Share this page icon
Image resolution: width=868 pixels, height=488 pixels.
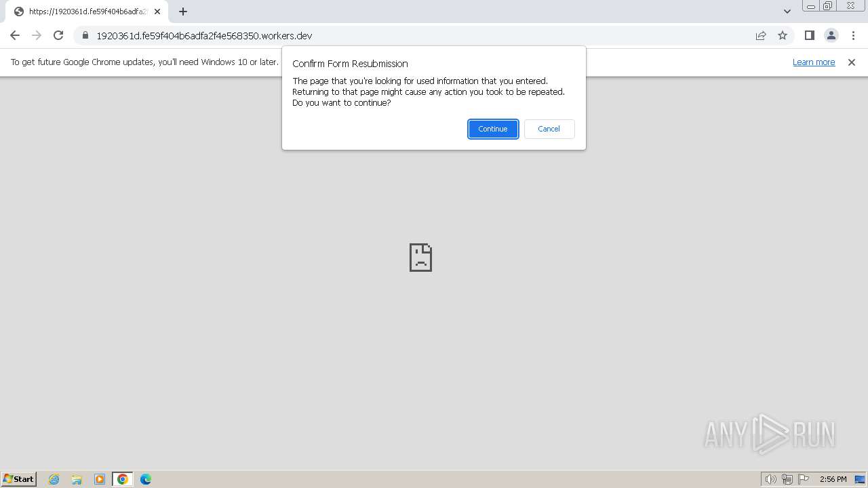761,35
